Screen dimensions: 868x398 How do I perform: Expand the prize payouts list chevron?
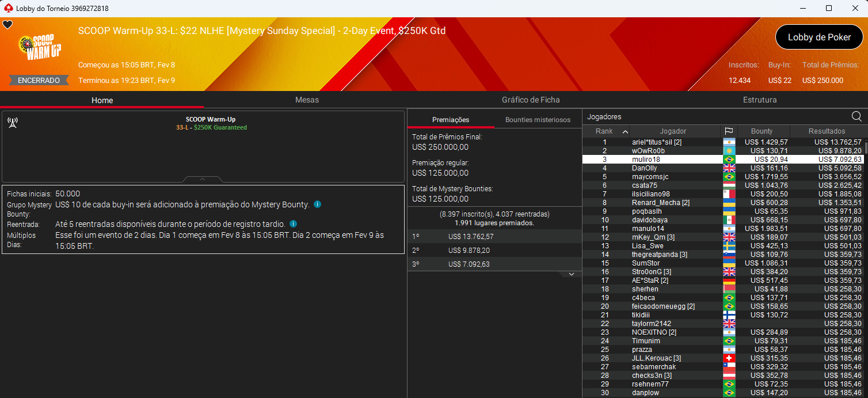[571, 275]
